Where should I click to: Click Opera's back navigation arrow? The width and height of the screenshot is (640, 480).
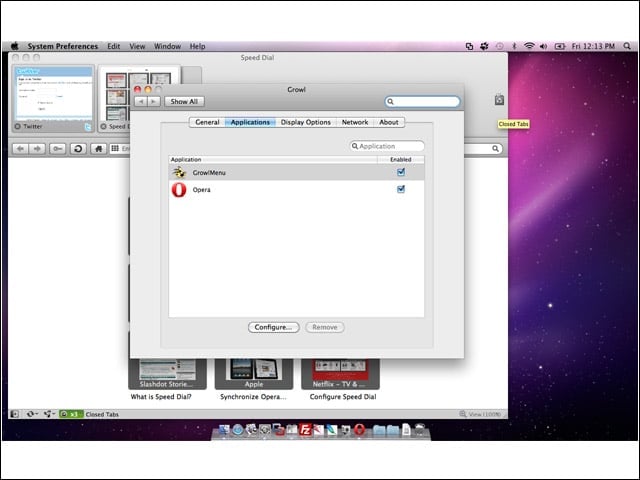(20, 149)
